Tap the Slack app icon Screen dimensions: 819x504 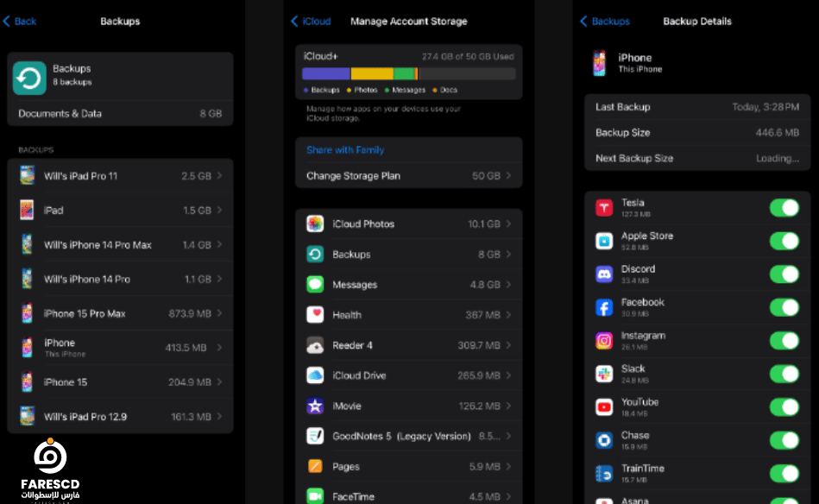point(604,374)
